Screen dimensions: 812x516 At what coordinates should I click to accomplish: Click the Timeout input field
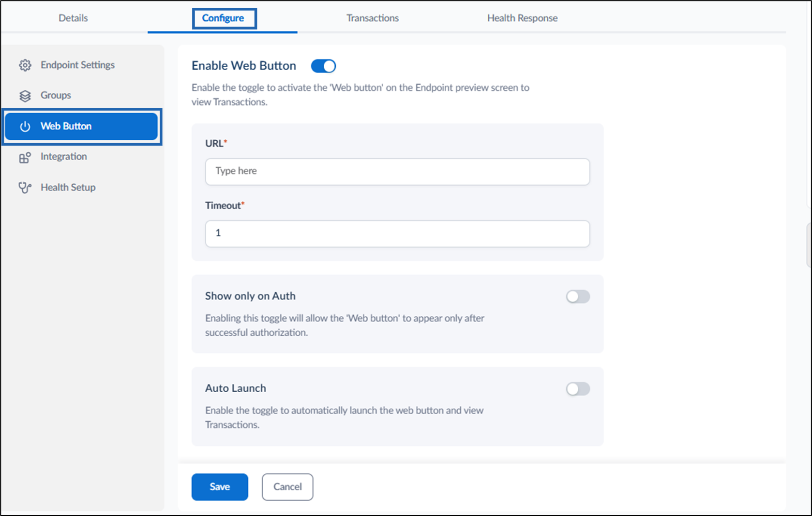(x=397, y=234)
